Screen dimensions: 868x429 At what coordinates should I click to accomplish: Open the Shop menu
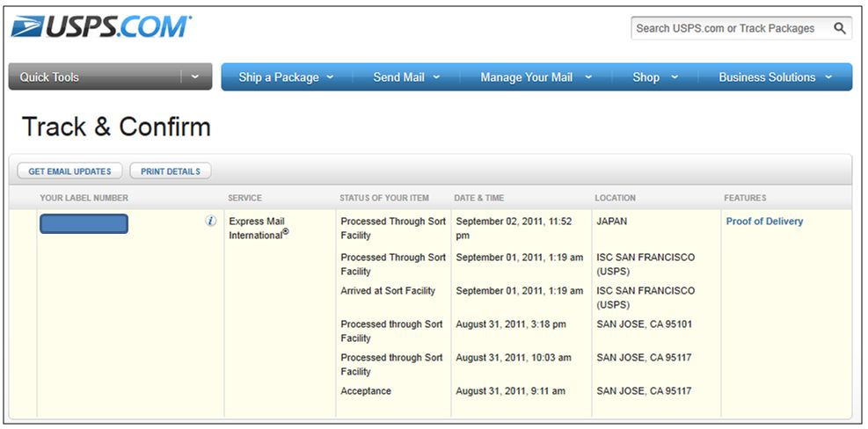[646, 77]
